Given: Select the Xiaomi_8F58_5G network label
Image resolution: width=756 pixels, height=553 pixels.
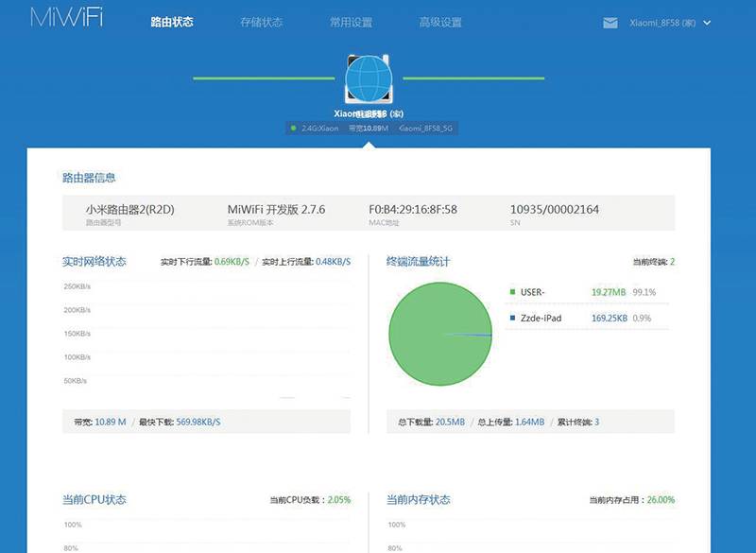Looking at the screenshot, I should pos(426,129).
